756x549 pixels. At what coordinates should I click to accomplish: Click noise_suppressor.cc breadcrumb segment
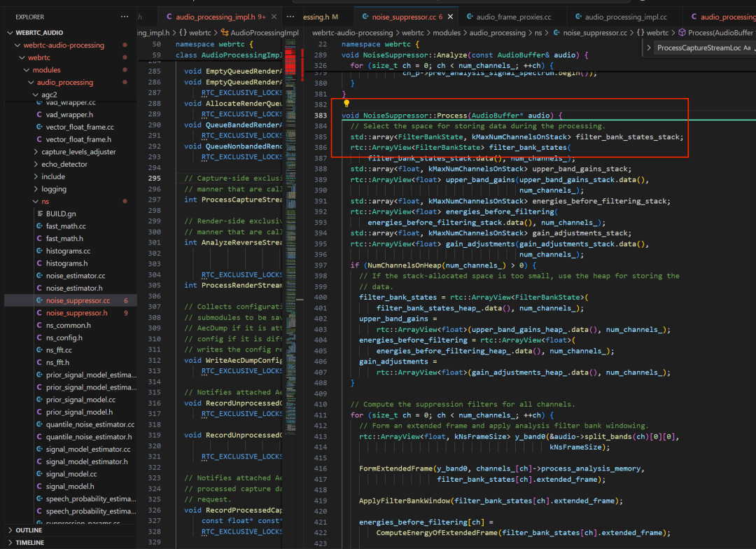tap(595, 33)
